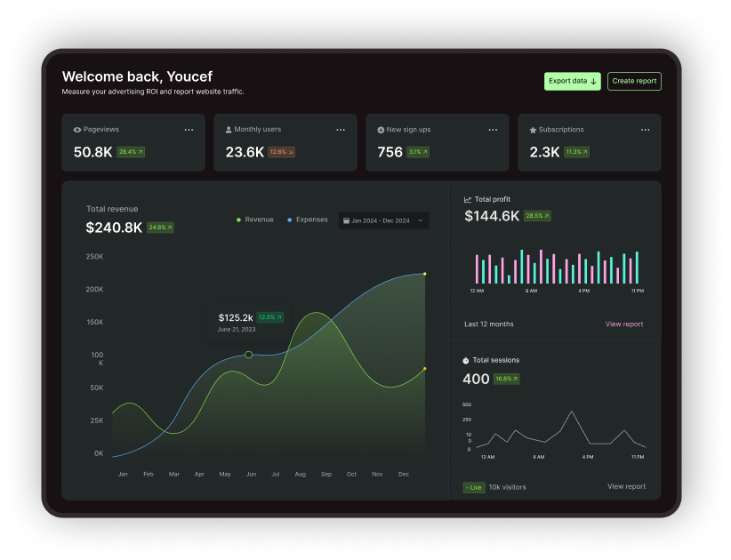Viewport: 731px width, 560px height.
Task: Click the chart data point marker near June
Action: point(248,355)
